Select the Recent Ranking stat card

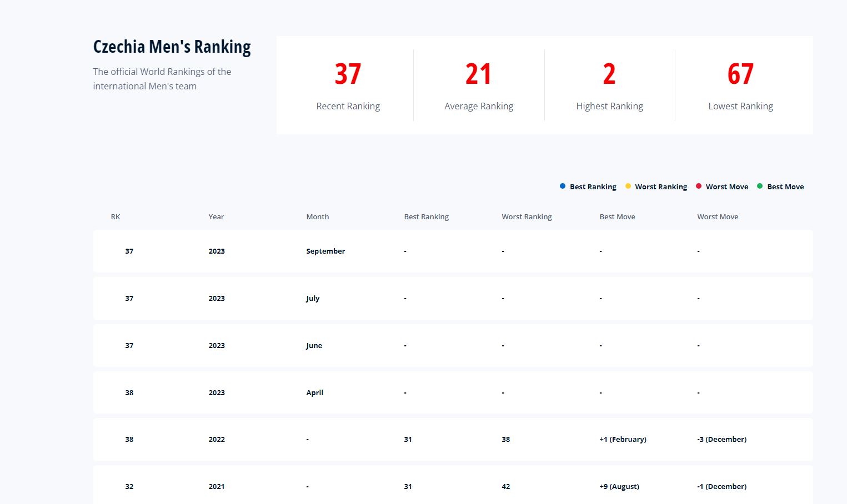[x=348, y=85]
